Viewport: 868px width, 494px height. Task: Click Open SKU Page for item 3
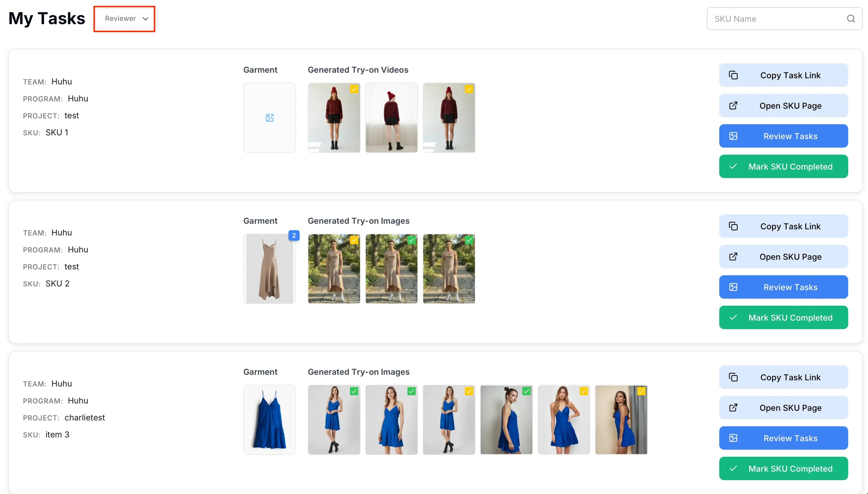tap(783, 408)
